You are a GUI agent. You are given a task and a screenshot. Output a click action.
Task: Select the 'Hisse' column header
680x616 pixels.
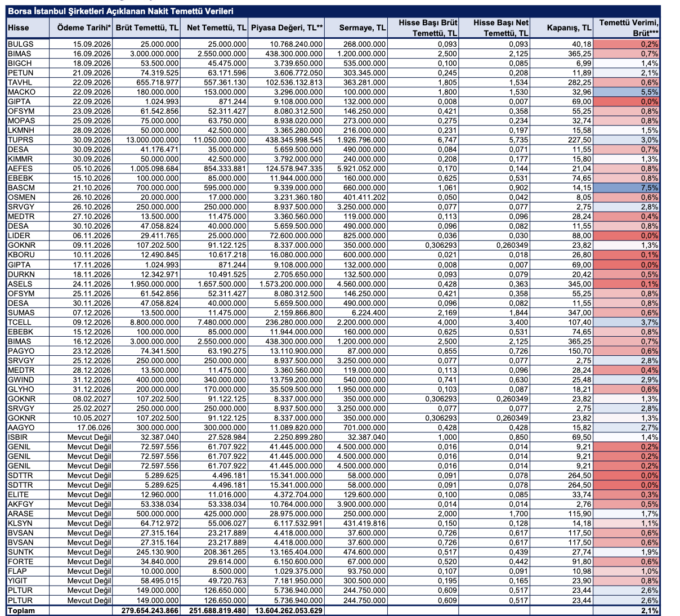(19, 28)
